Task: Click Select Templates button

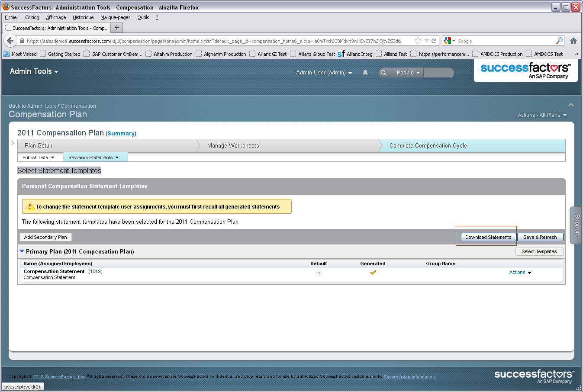Action: click(539, 251)
